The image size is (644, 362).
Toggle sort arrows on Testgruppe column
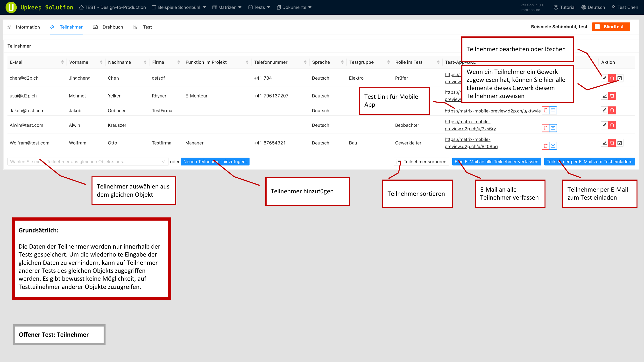388,62
